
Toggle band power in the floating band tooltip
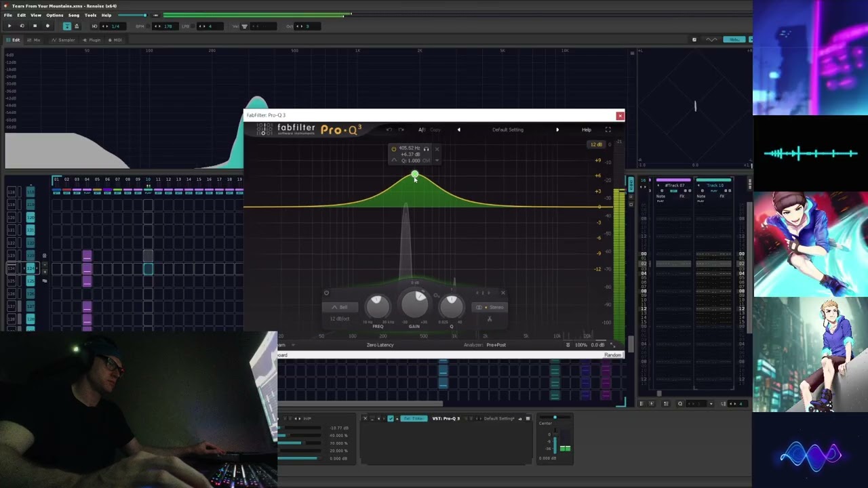click(x=394, y=148)
